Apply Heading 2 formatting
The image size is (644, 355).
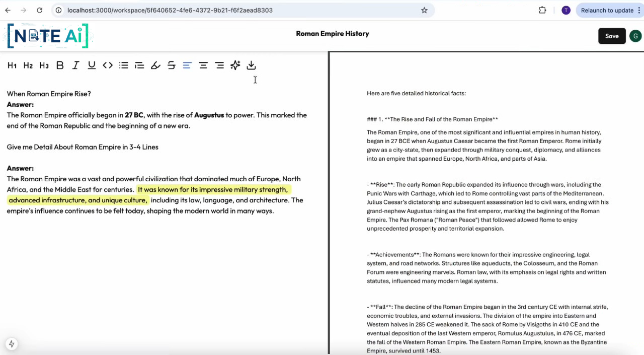coord(28,65)
